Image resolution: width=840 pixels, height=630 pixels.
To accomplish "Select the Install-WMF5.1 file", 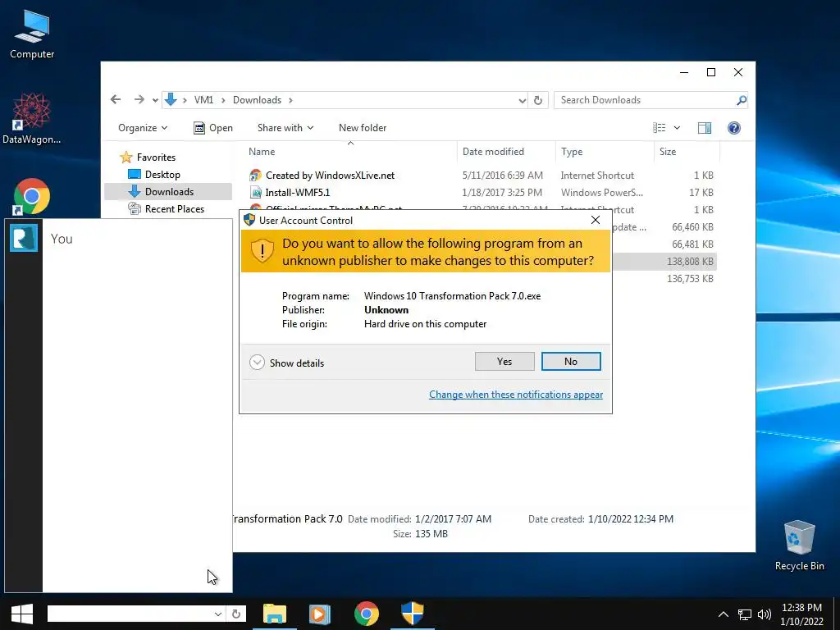I will [481, 192].
